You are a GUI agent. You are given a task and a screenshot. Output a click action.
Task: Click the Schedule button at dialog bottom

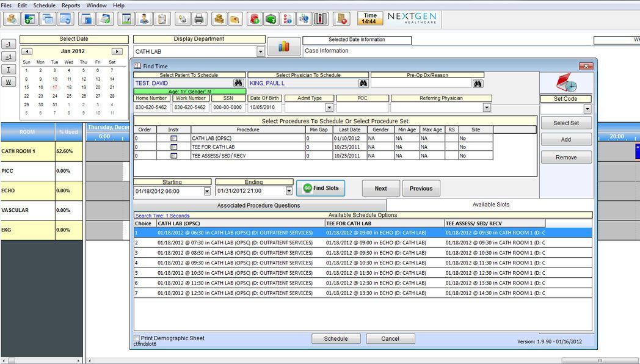coord(335,338)
